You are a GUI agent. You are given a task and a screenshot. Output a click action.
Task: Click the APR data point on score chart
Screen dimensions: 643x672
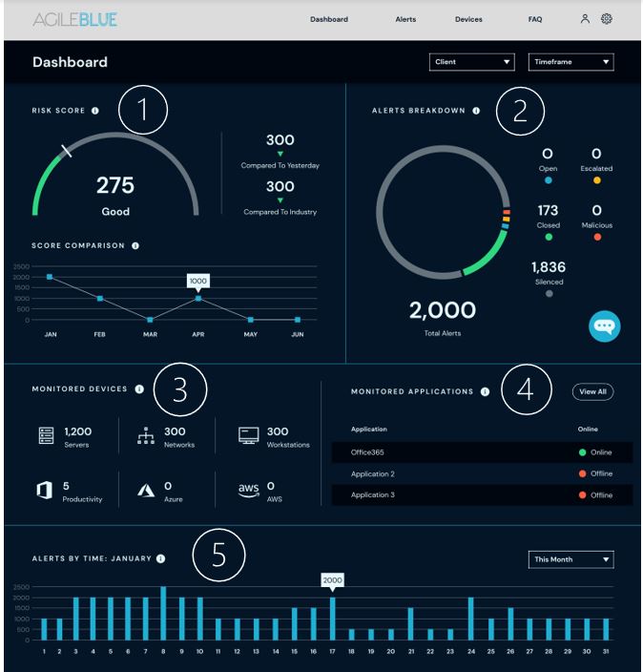pos(198,298)
